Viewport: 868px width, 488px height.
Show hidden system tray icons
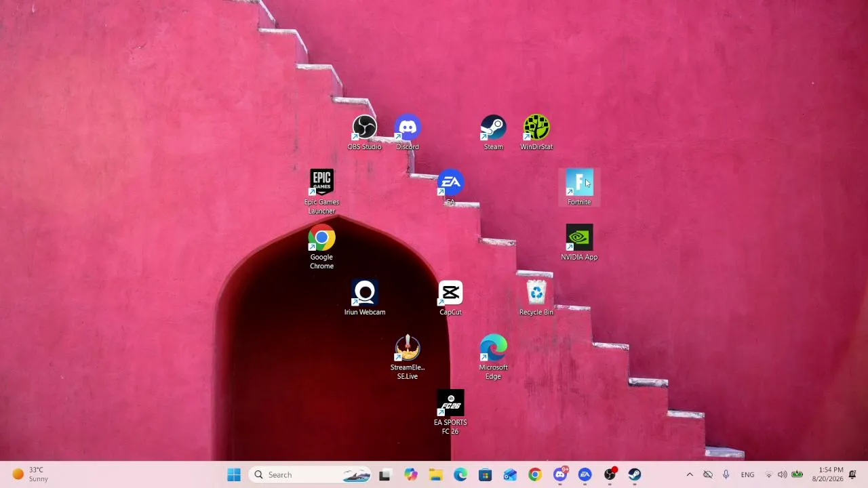(690, 475)
